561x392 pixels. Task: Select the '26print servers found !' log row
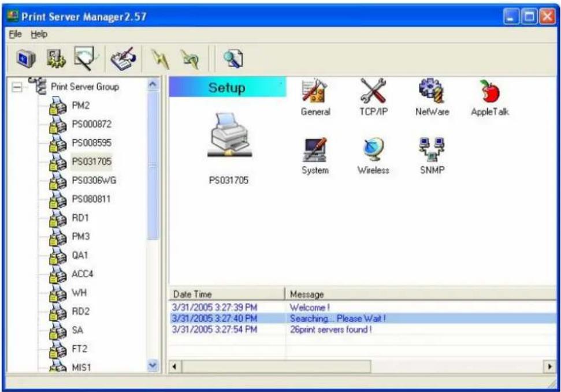[363, 330]
